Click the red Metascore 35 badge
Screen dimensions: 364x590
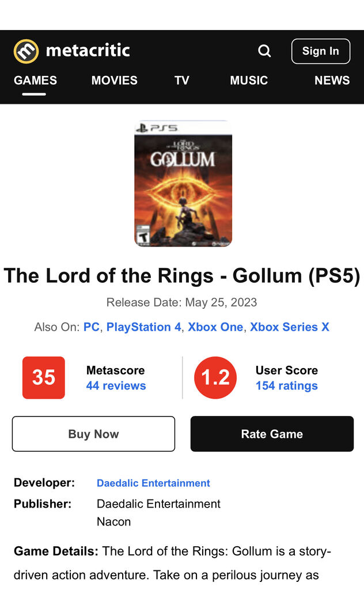(x=44, y=377)
